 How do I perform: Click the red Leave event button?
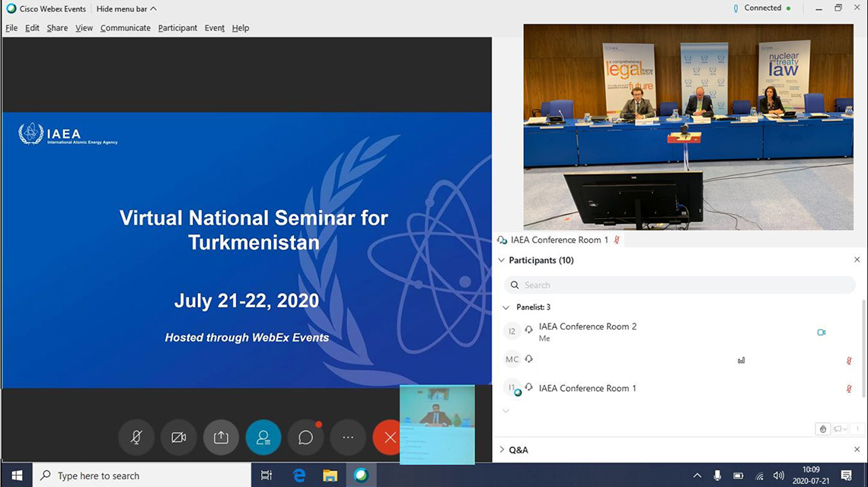coord(389,438)
